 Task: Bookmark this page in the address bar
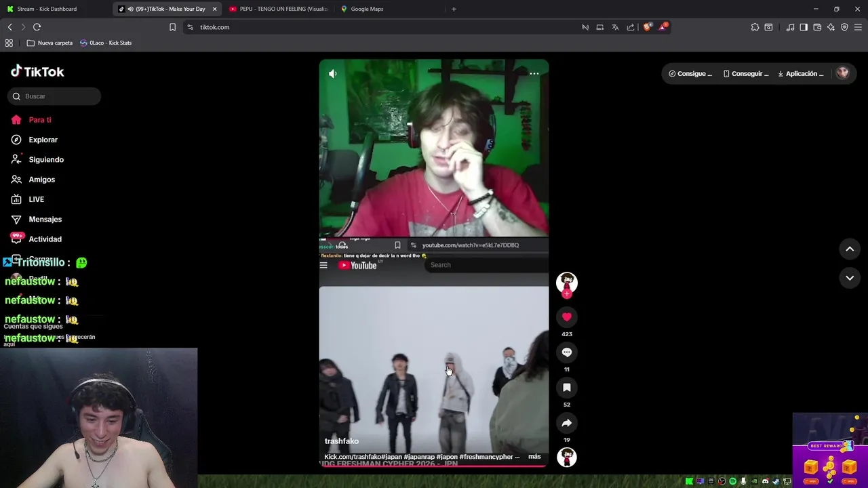pyautogui.click(x=172, y=27)
